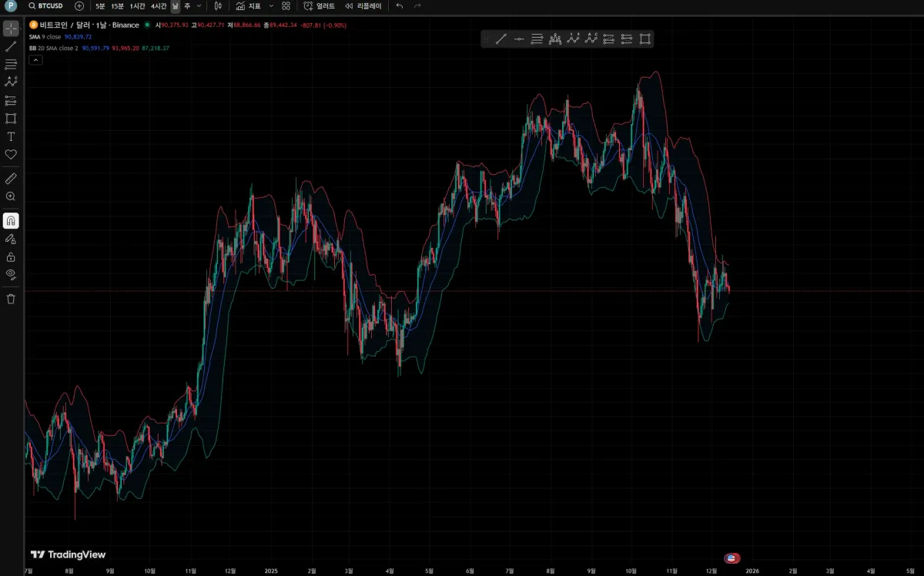Click the 비트코인 / 달러 symbol title

(89, 25)
